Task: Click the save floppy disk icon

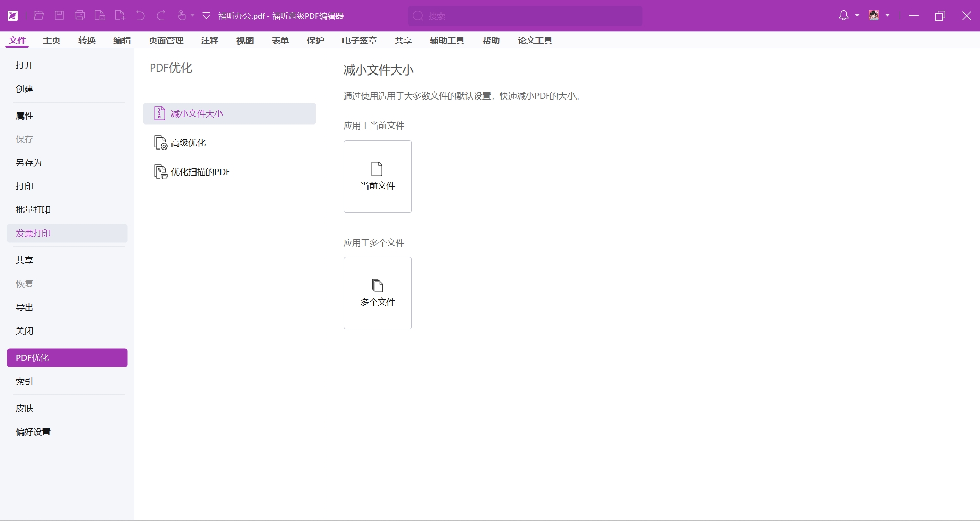Action: pyautogui.click(x=59, y=16)
